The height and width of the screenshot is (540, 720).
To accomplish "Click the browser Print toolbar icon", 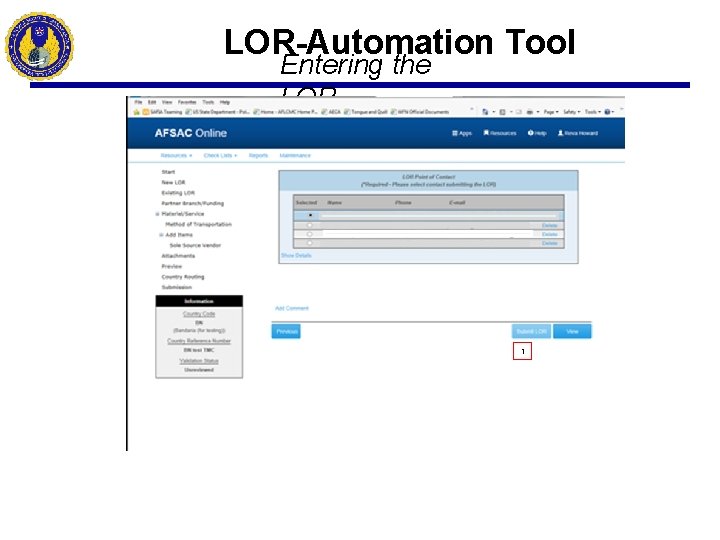I will pyautogui.click(x=530, y=112).
